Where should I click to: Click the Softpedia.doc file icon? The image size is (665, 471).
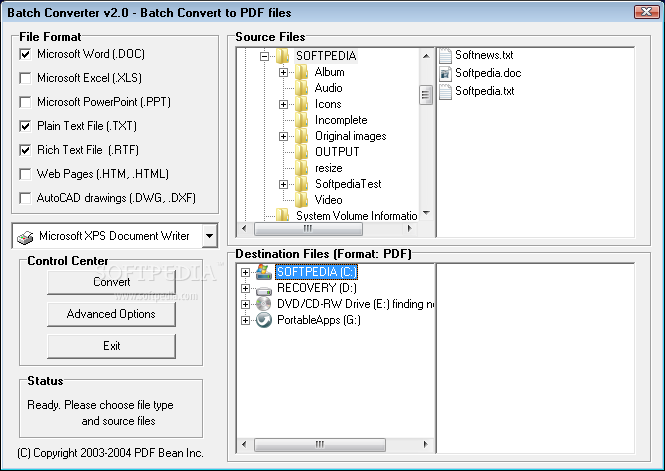pos(445,73)
